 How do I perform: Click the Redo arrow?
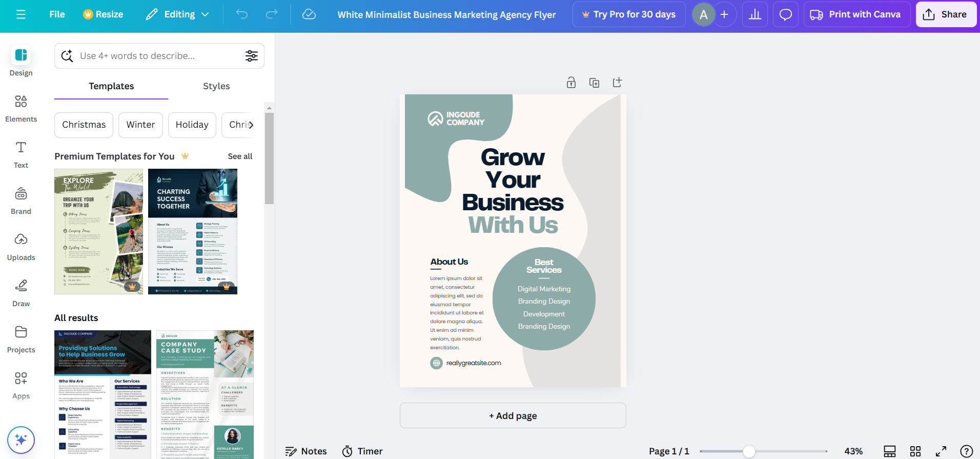pos(272,14)
